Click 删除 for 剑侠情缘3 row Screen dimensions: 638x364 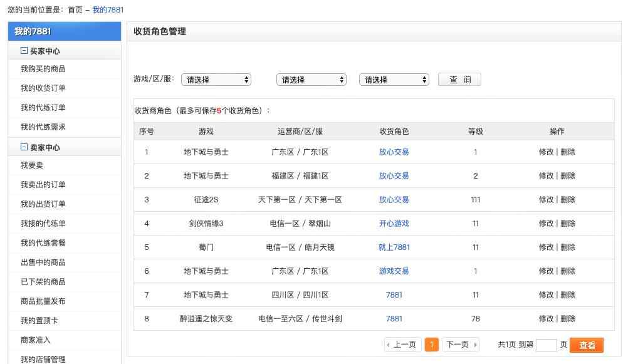(568, 224)
